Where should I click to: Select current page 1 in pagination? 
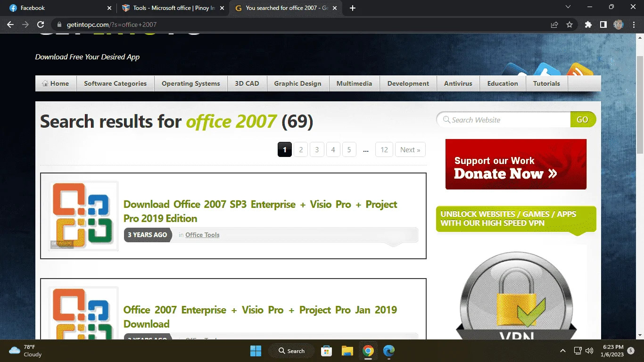click(285, 149)
